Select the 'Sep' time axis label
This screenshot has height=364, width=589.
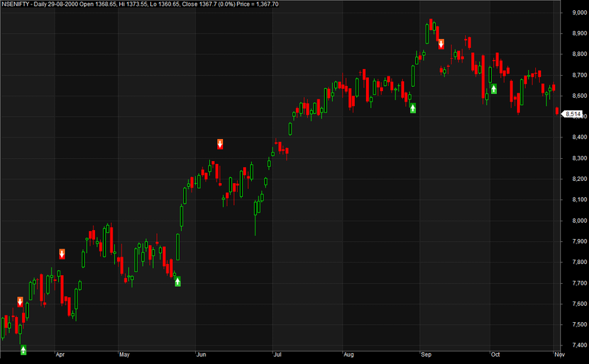coord(426,354)
